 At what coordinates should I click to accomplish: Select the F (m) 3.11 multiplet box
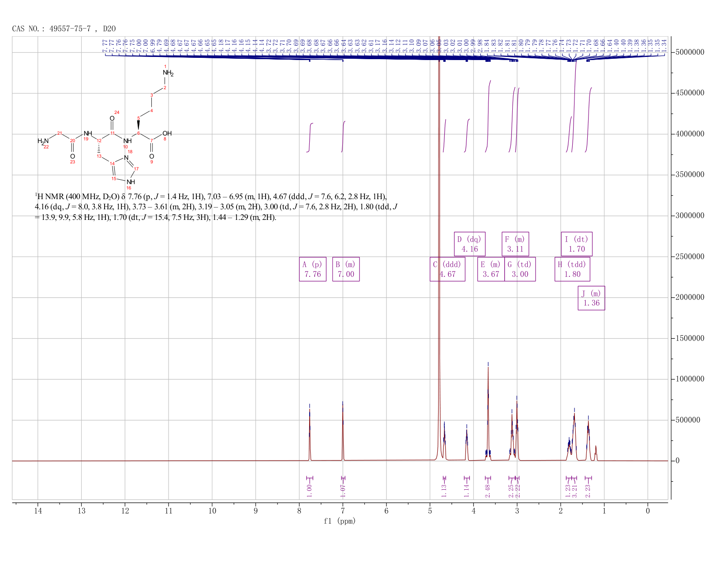pyautogui.click(x=515, y=244)
